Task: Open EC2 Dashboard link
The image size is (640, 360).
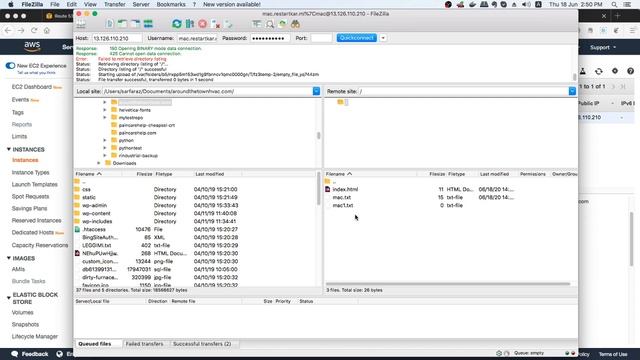Action: click(32, 87)
